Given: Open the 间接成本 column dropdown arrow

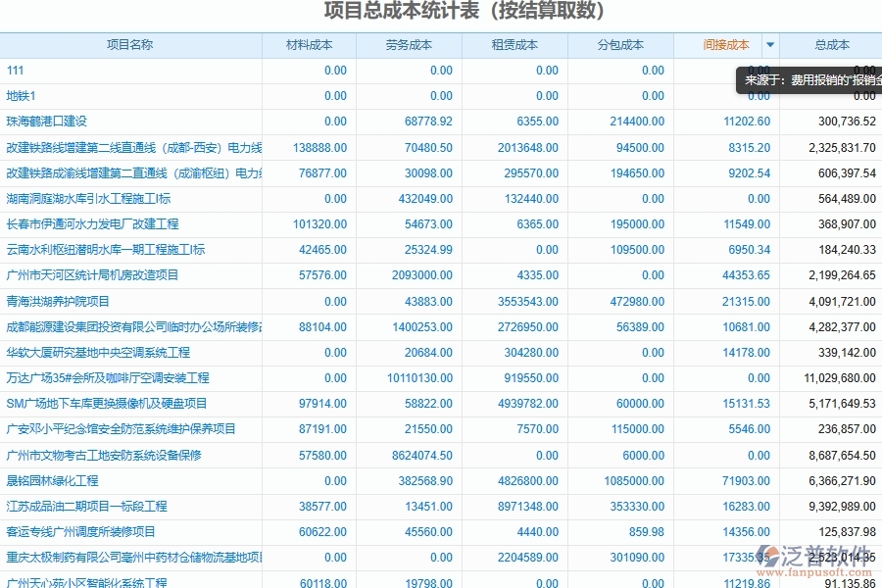Looking at the screenshot, I should (770, 45).
